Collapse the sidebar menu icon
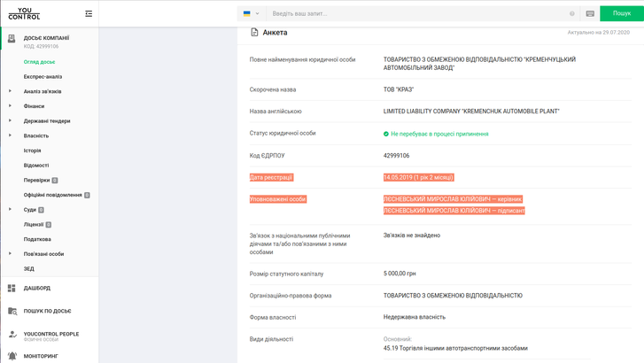This screenshot has height=363, width=644. (x=89, y=13)
